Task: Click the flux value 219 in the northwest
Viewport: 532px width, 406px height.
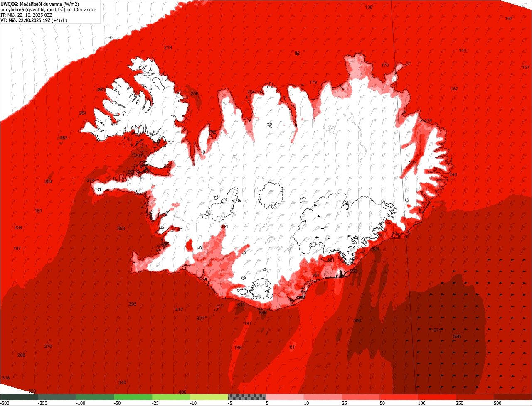Action: pos(168,47)
